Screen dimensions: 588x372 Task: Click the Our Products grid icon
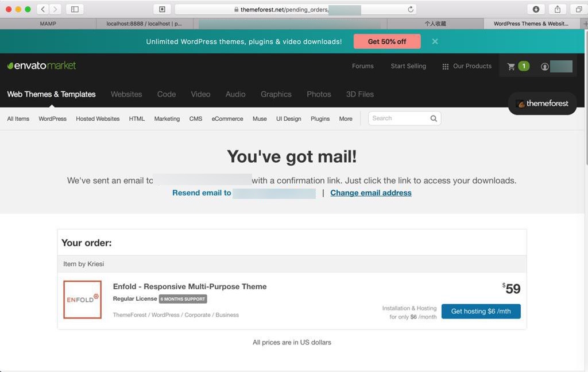[x=445, y=67]
